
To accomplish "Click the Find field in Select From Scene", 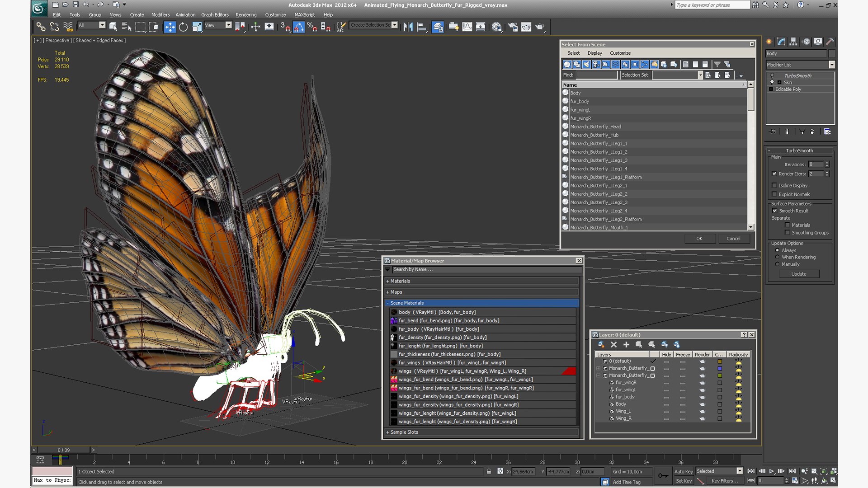I will click(596, 75).
